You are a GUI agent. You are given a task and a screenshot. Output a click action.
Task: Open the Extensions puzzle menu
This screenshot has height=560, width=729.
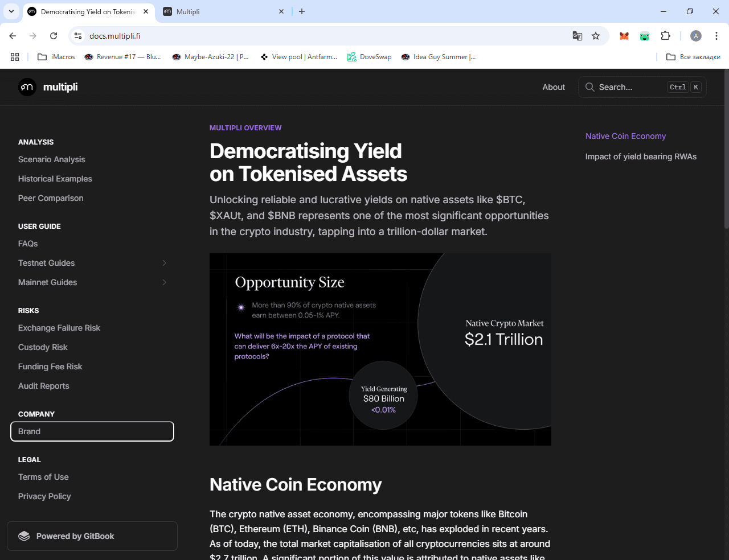(665, 36)
